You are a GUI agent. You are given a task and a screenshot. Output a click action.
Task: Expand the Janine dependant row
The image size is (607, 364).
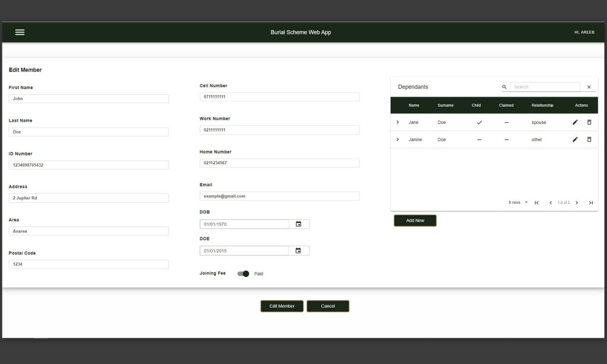[398, 139]
